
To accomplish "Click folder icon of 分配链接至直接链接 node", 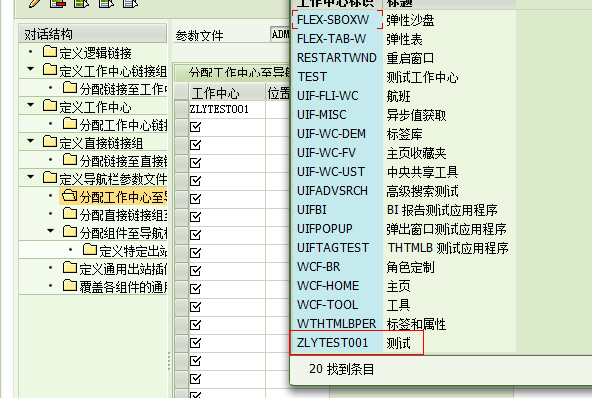I will pyautogui.click(x=70, y=160).
